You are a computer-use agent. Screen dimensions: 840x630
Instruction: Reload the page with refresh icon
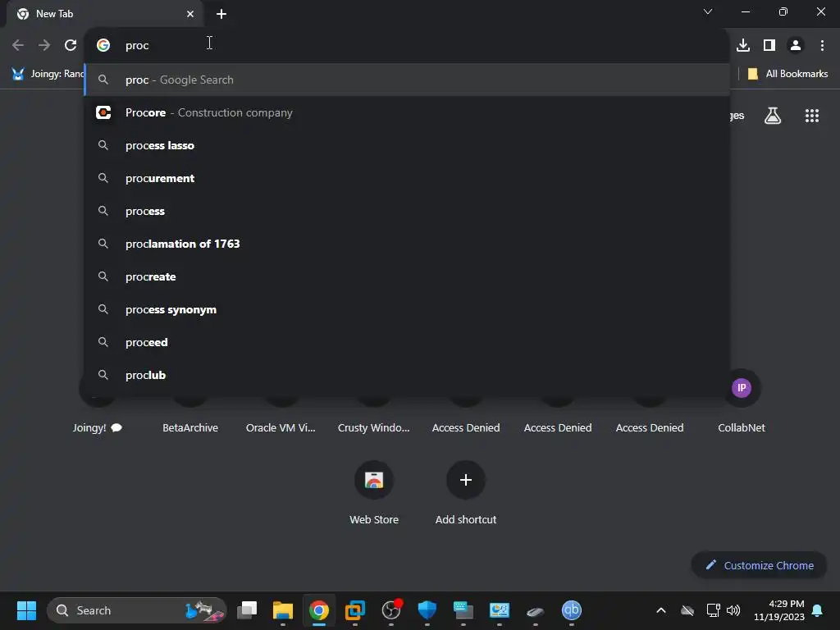click(x=71, y=45)
